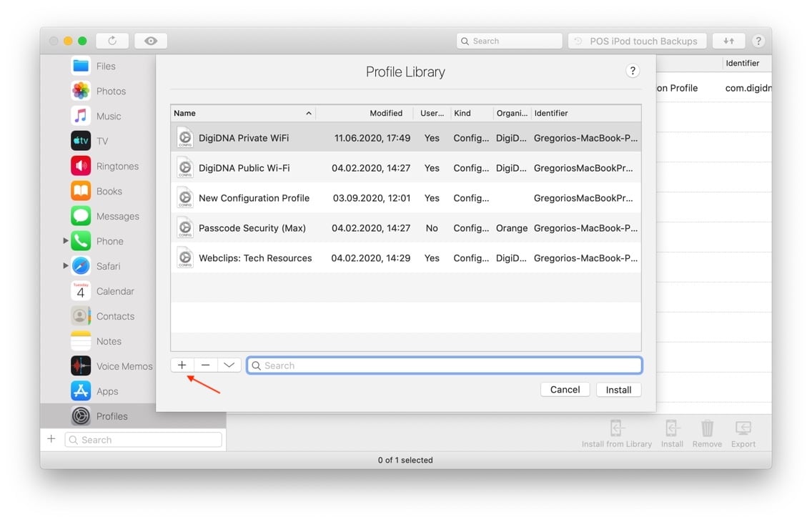This screenshot has width=812, height=522.
Task: Click the Install from Library icon
Action: [x=616, y=428]
